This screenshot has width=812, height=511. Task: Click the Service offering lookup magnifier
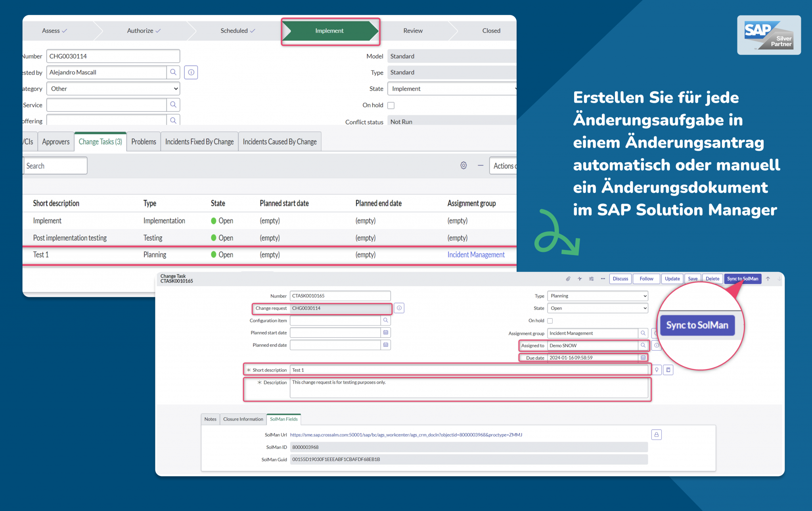[173, 120]
